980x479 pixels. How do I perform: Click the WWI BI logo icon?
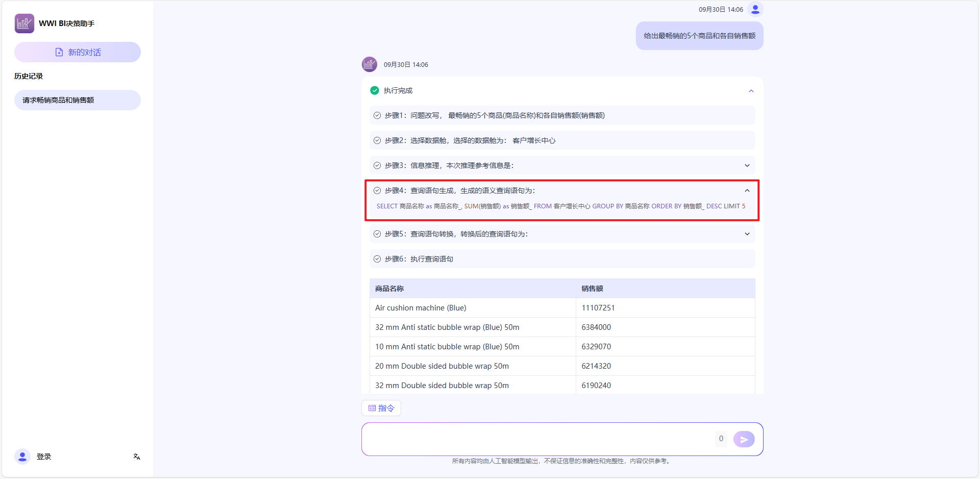coord(24,23)
